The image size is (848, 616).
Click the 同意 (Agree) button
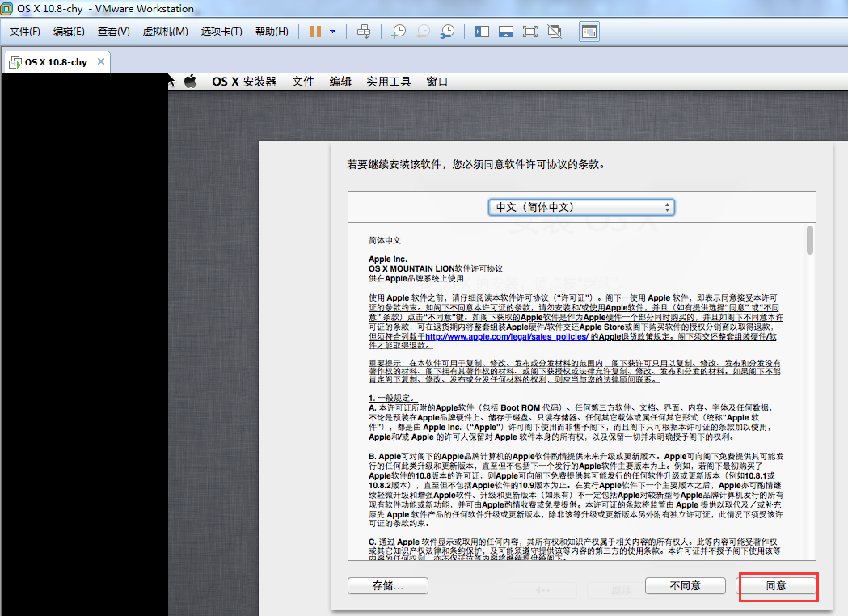point(776,585)
